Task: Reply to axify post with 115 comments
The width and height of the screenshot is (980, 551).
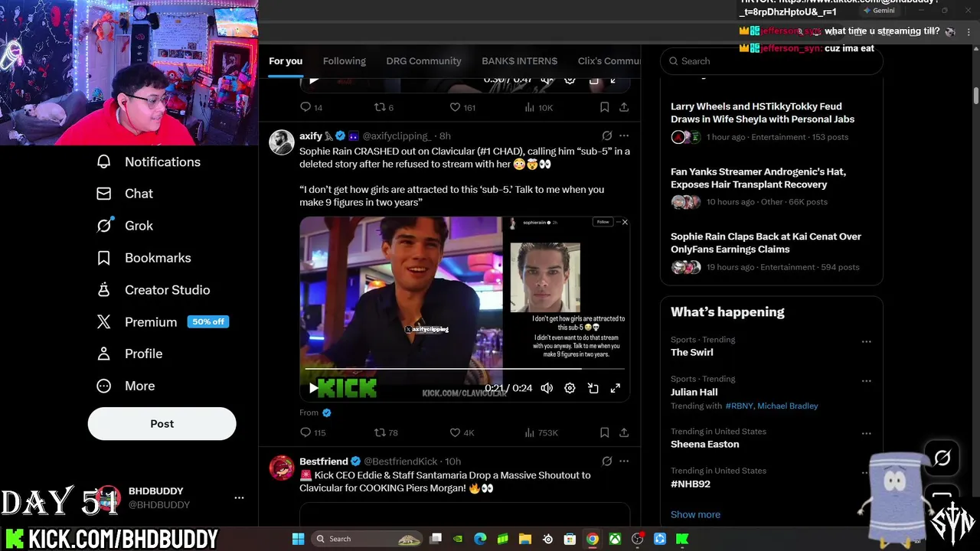Action: (312, 432)
